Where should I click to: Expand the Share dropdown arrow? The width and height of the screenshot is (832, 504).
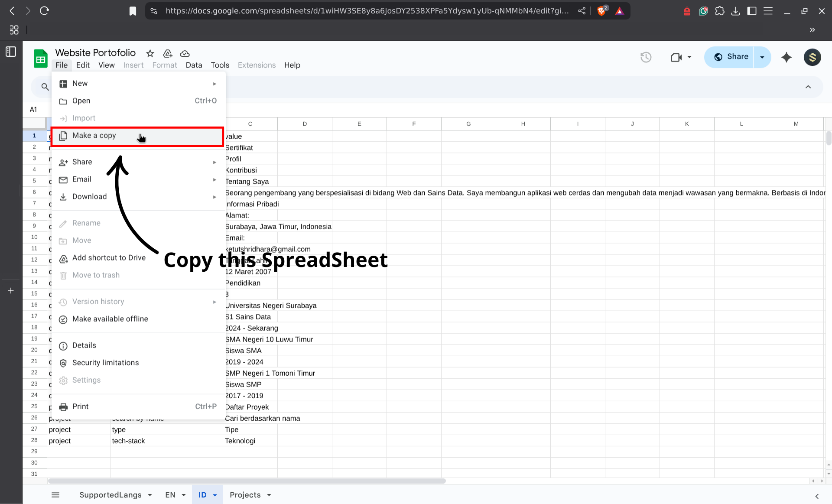click(x=762, y=57)
